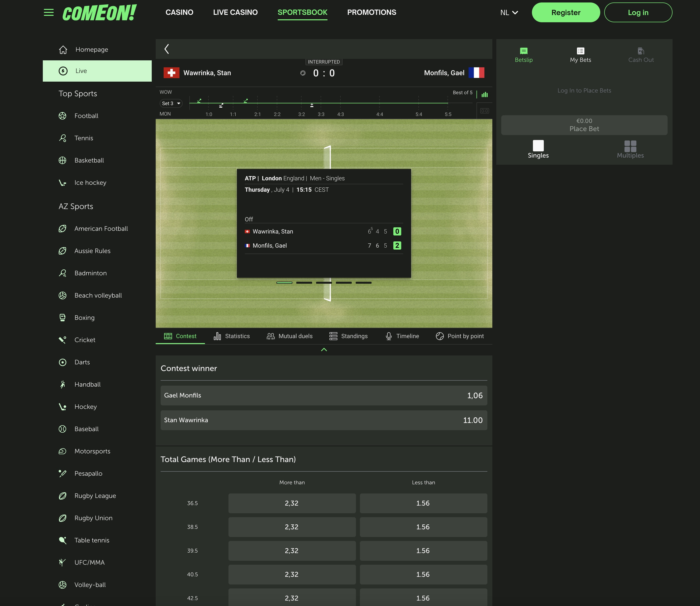Open the hamburger menu icon
This screenshot has width=700, height=606.
click(x=49, y=13)
